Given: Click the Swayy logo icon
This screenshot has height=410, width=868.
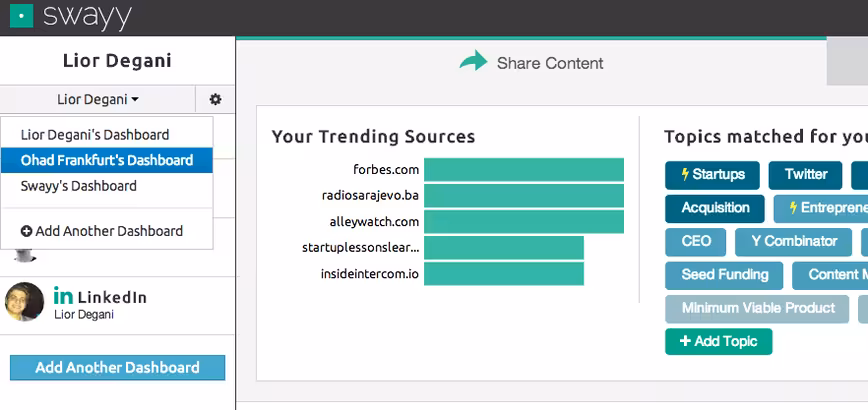Looking at the screenshot, I should click(x=22, y=16).
